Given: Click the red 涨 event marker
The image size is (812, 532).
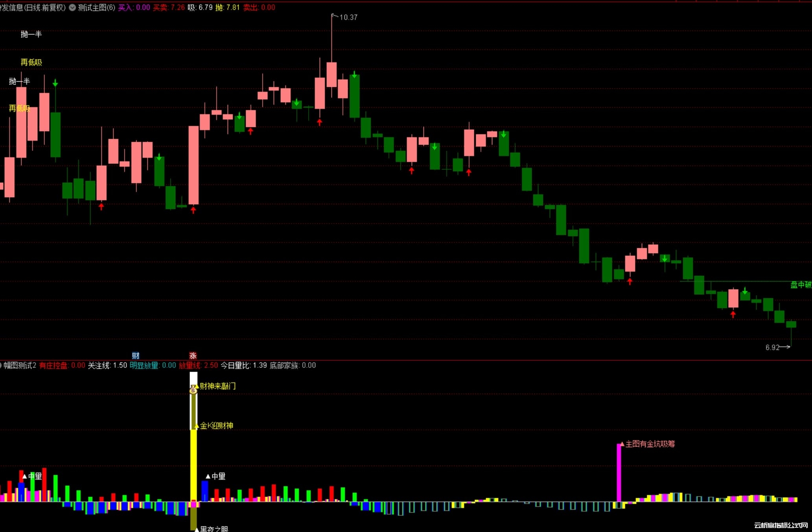Looking at the screenshot, I should point(193,356).
